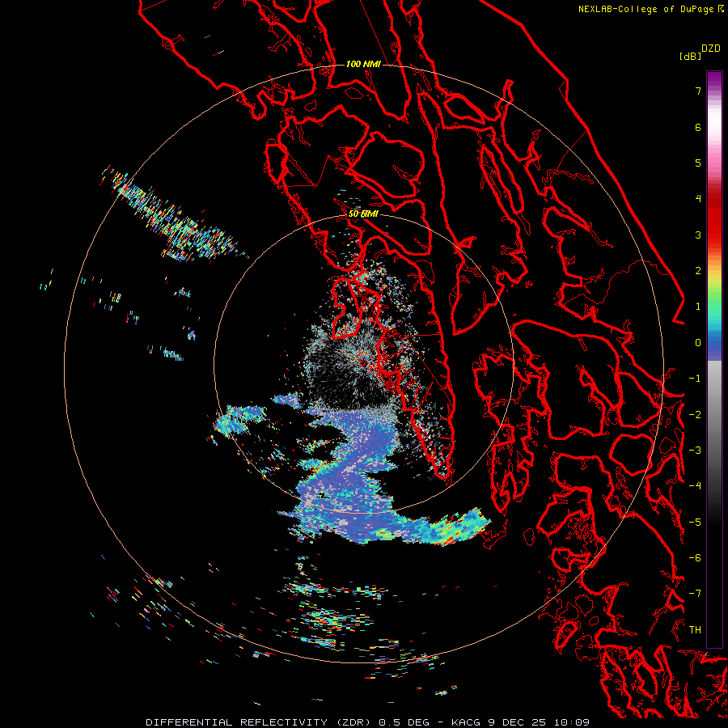The width and height of the screenshot is (728, 728).
Task: Click the colorbar value 5 label
Action: coord(698,163)
